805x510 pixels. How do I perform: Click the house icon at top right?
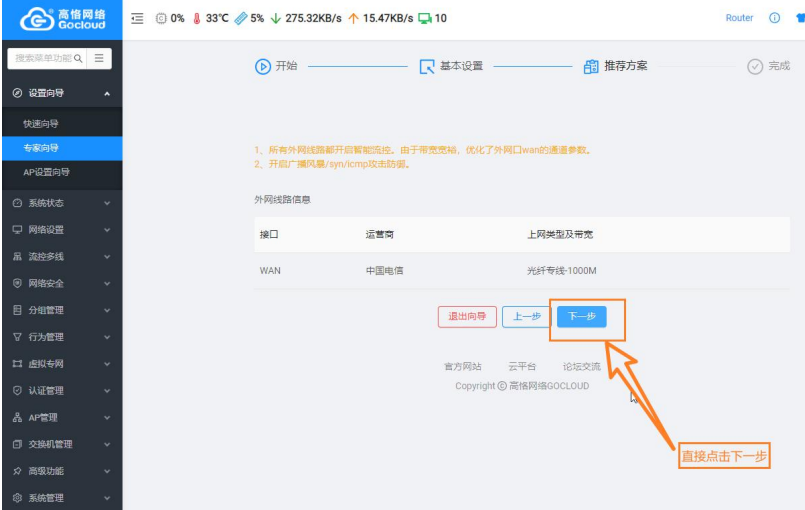798,18
